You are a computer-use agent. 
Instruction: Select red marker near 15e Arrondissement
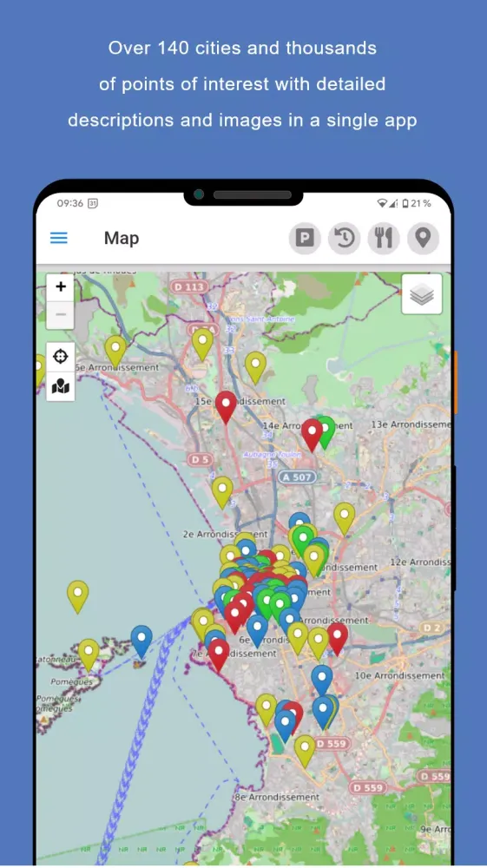226,405
